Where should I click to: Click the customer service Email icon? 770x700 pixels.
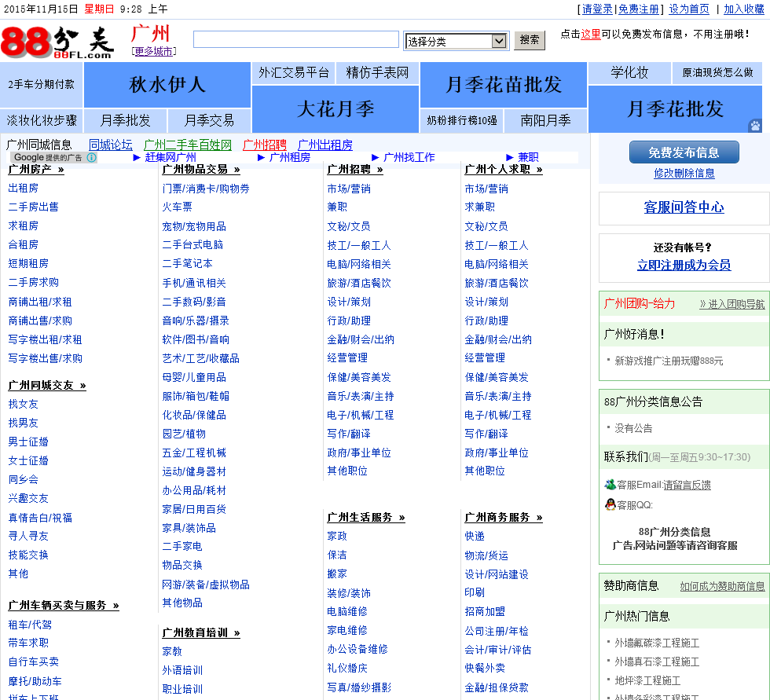pyautogui.click(x=610, y=485)
